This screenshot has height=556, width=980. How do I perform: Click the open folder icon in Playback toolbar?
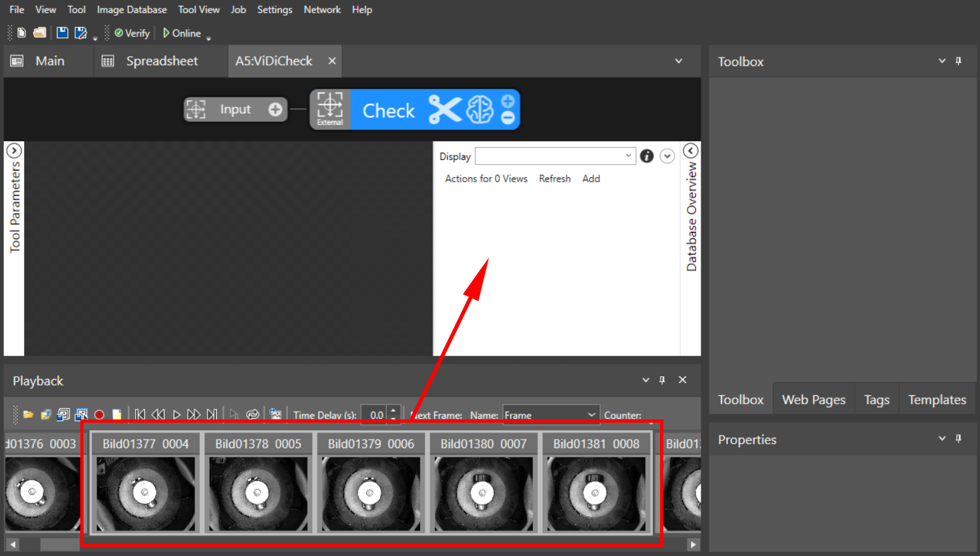(28, 415)
